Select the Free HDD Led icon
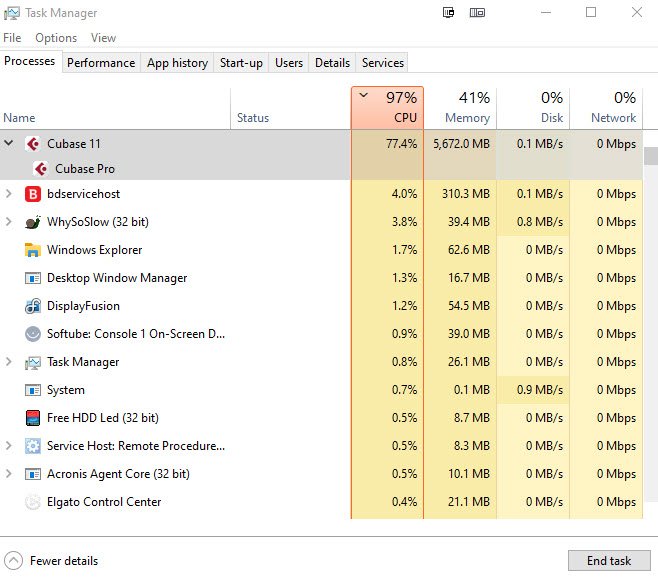Image resolution: width=658 pixels, height=583 pixels. click(x=33, y=418)
